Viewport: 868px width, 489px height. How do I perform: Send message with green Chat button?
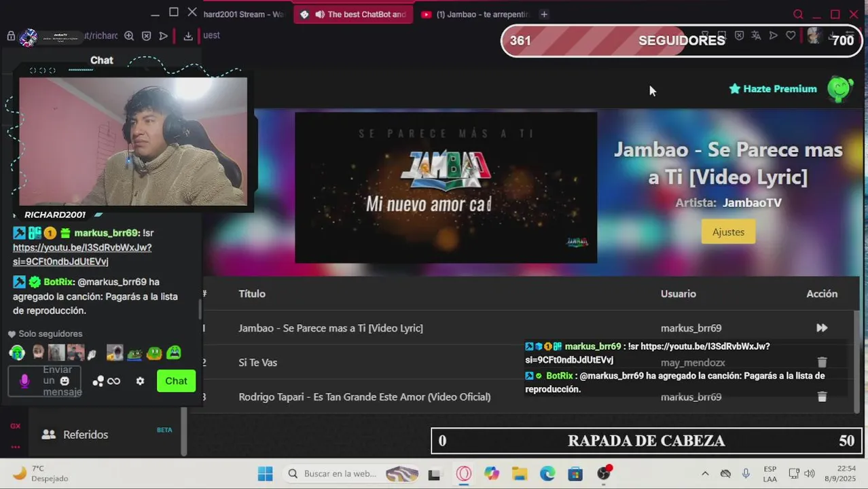[176, 381]
